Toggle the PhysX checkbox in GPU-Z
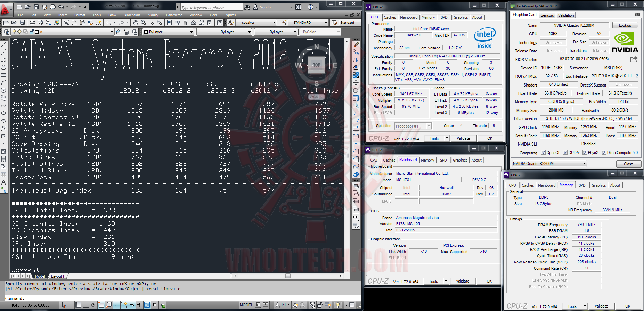The image size is (644, 311). point(585,153)
